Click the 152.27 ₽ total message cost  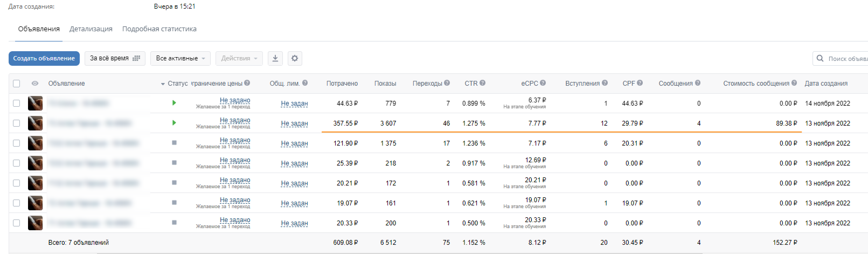[785, 243]
